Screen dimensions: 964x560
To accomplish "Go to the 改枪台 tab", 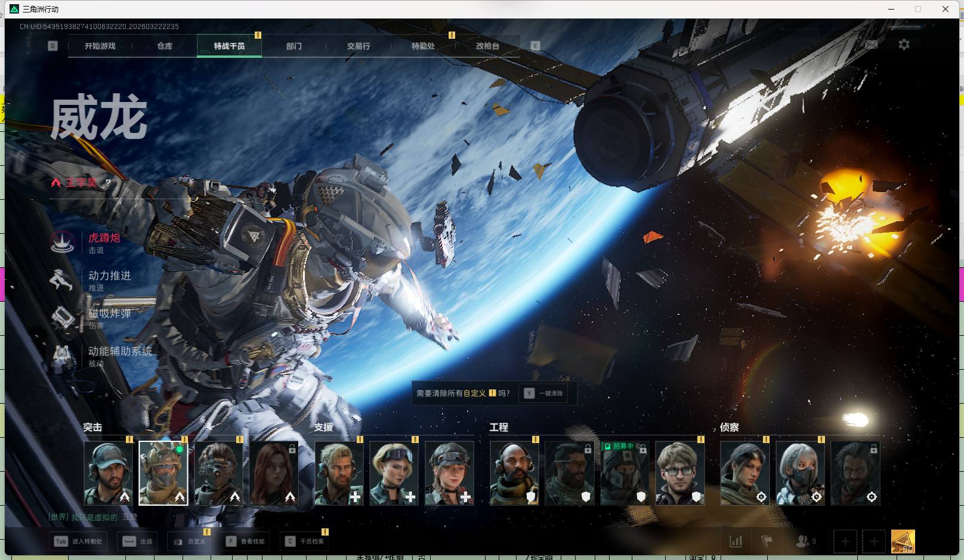I will coord(487,46).
